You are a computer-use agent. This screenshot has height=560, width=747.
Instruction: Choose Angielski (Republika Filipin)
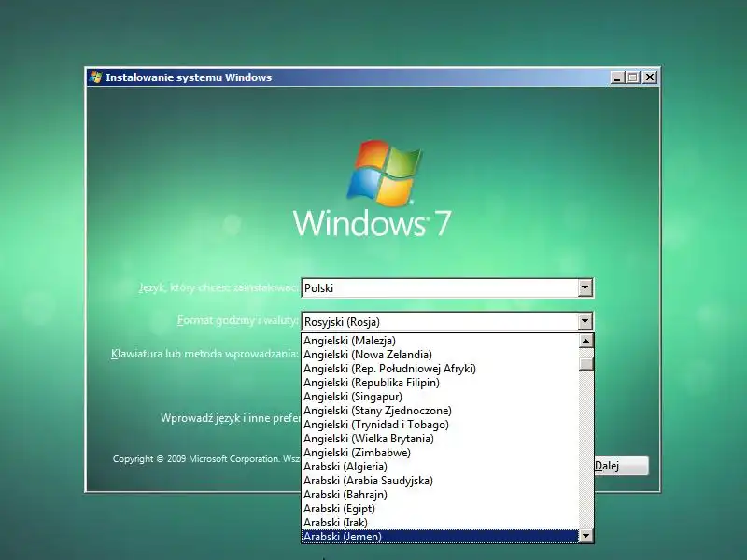440,383
